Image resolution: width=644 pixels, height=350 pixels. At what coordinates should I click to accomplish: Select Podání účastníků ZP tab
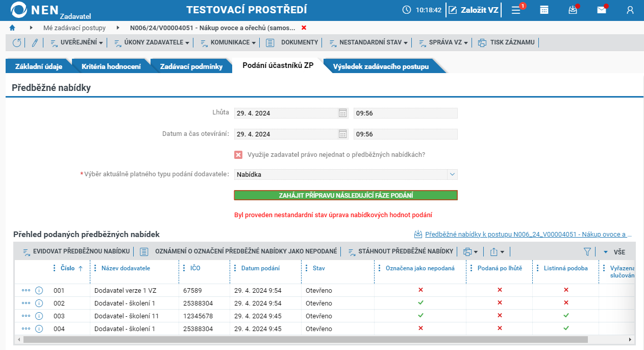click(278, 65)
